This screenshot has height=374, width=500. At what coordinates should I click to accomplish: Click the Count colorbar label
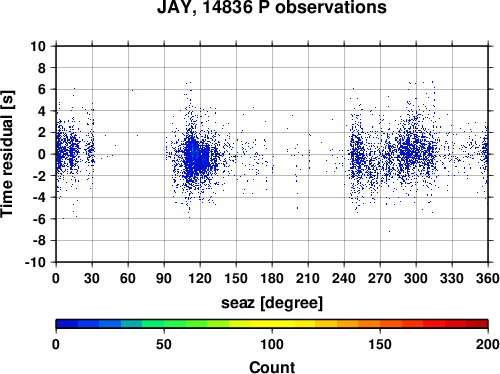click(x=272, y=367)
